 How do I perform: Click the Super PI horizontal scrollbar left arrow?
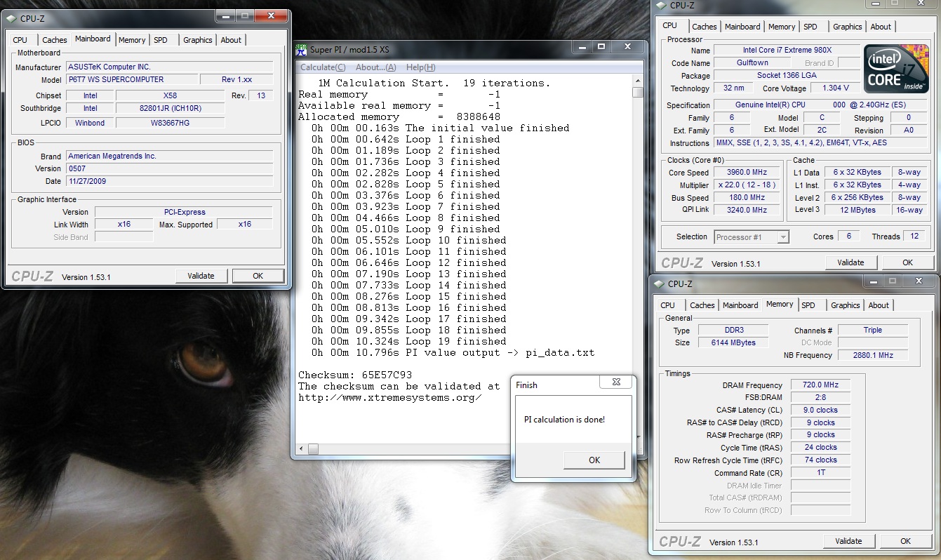[x=302, y=448]
